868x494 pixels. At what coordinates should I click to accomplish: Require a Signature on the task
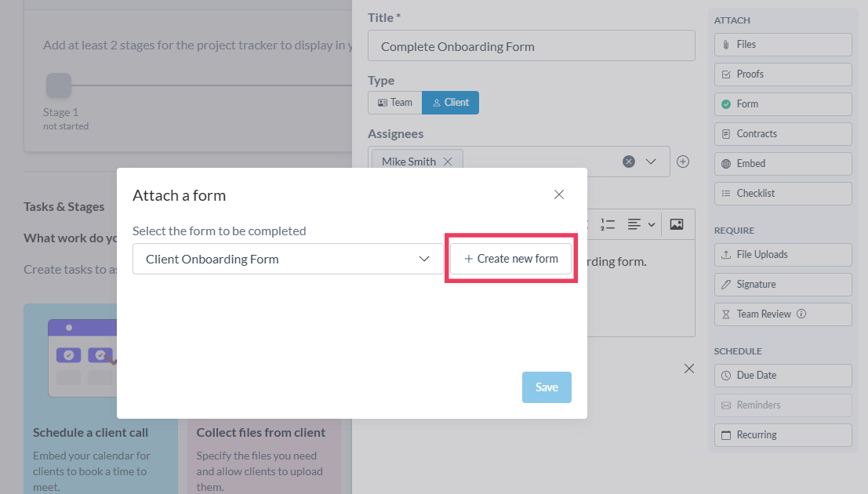pos(783,285)
